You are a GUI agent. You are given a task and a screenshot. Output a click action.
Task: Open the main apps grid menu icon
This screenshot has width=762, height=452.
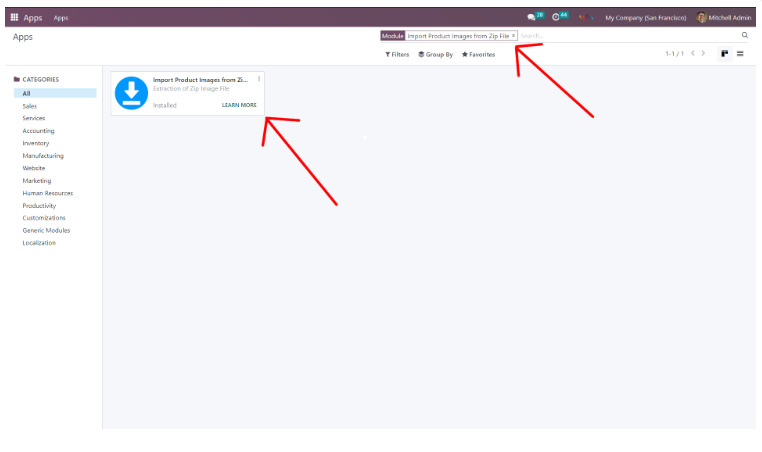point(14,17)
